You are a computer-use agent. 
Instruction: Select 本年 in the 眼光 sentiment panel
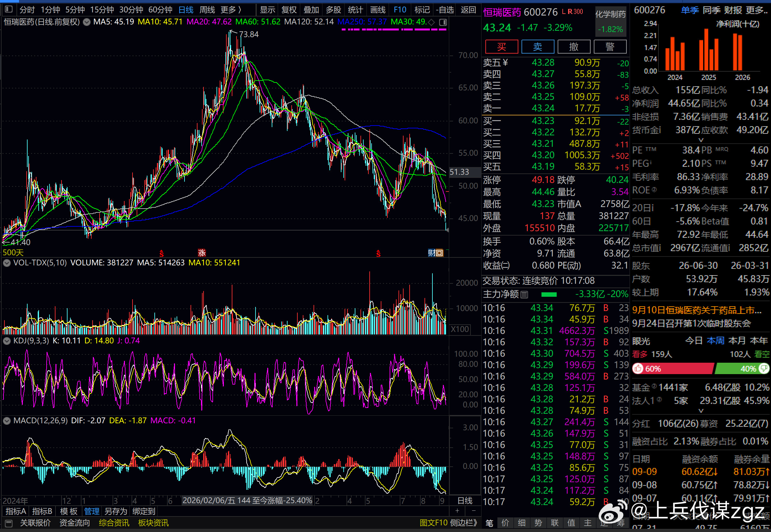759,341
